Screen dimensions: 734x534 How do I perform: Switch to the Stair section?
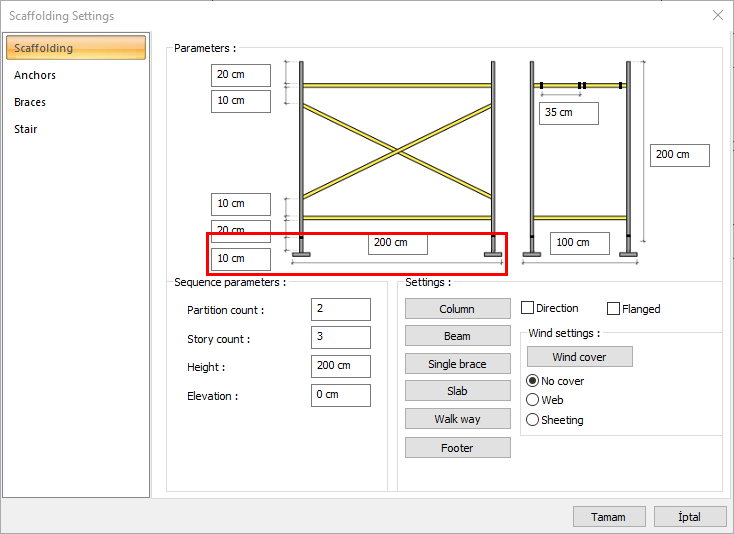tap(26, 129)
